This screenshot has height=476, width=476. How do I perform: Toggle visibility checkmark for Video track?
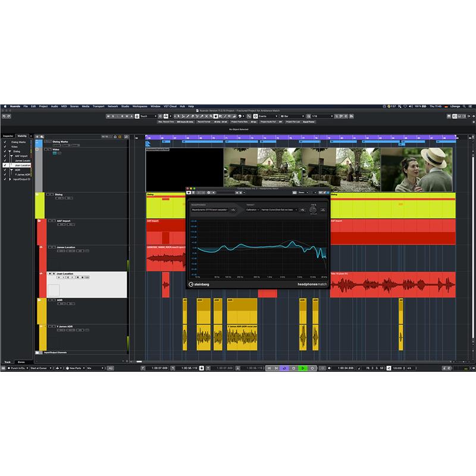[x=5, y=146]
